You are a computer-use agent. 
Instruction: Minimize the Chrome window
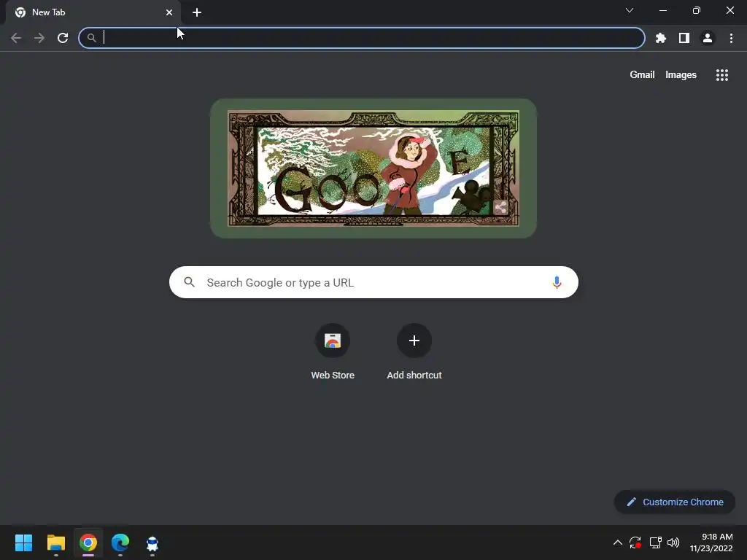click(662, 10)
